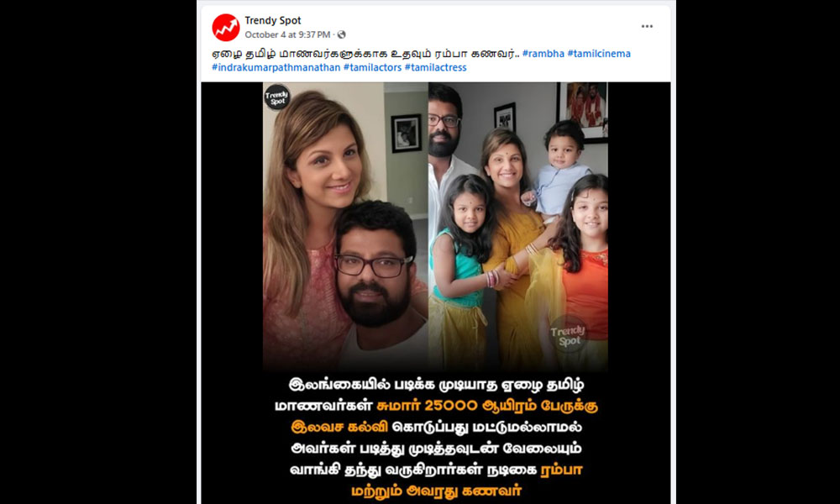Open the #tamilactors hashtag
This screenshot has width=840, height=504.
[372, 67]
